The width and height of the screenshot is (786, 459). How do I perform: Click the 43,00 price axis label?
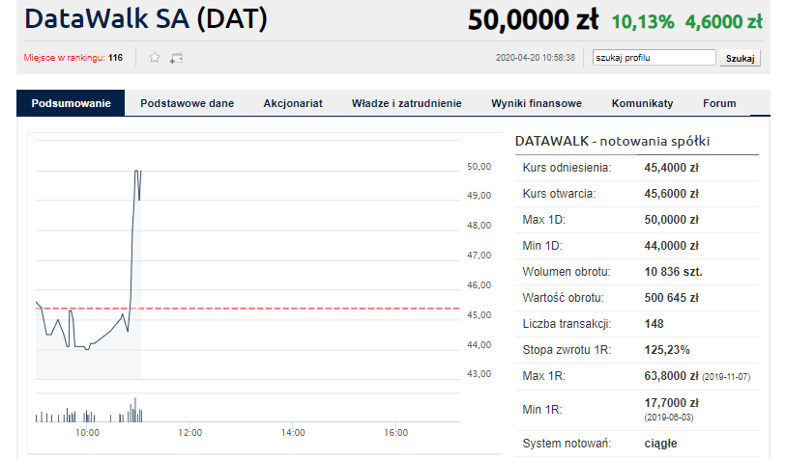tap(479, 373)
